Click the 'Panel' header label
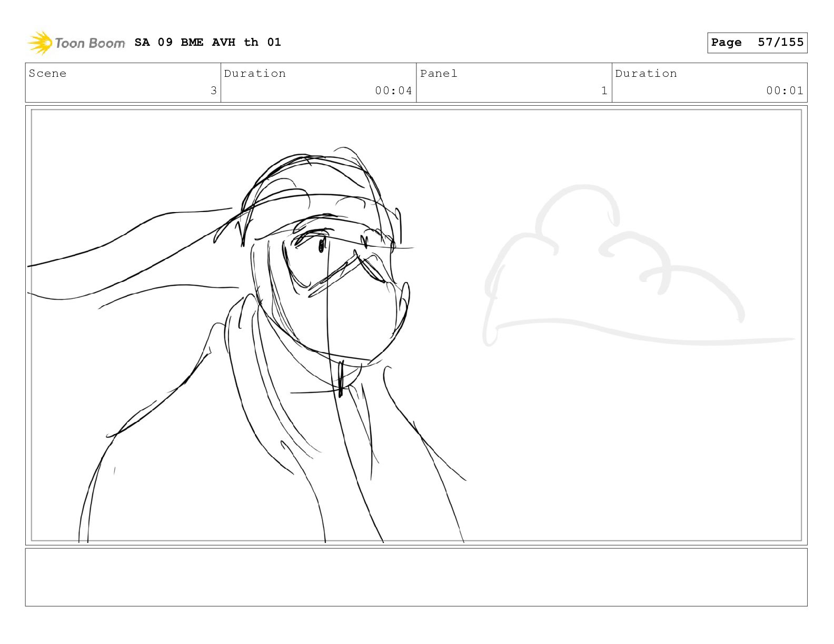 click(439, 74)
